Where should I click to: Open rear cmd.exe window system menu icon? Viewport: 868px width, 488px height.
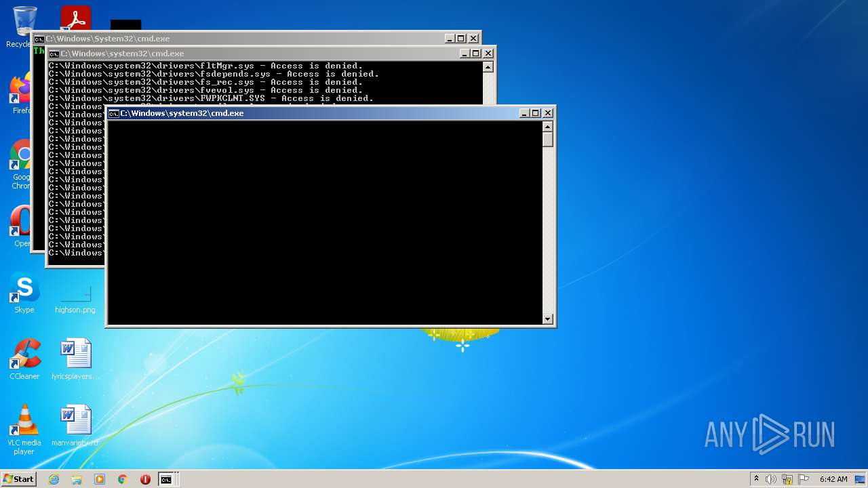tap(39, 39)
